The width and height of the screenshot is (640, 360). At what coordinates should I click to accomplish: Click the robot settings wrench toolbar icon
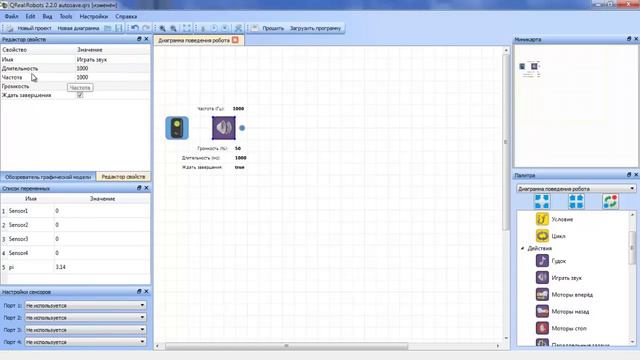pyautogui.click(x=238, y=28)
